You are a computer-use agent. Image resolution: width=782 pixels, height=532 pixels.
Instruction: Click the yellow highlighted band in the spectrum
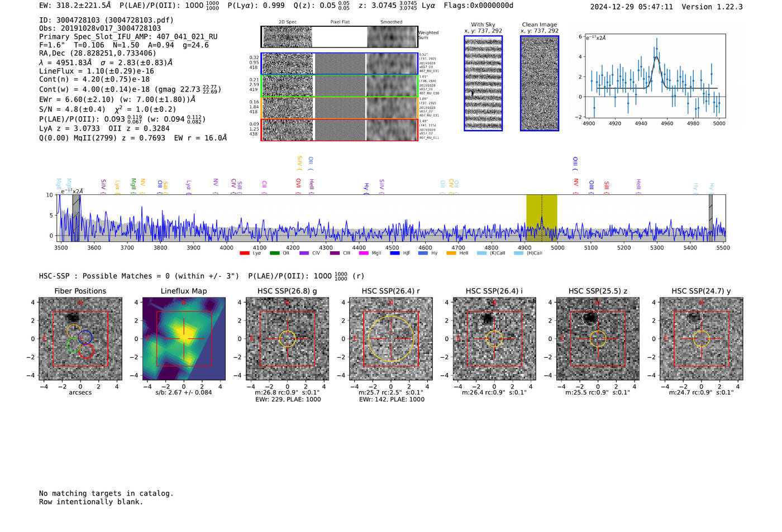[x=542, y=218]
